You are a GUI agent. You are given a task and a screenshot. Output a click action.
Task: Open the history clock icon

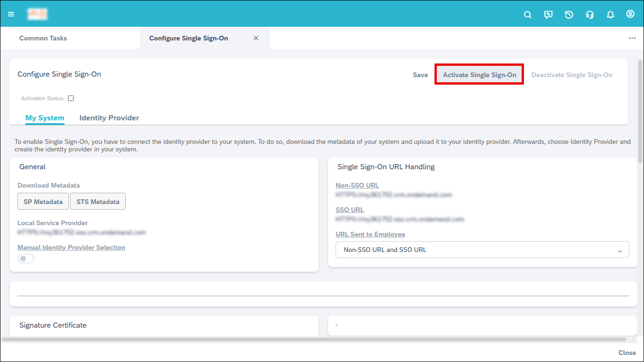click(x=569, y=15)
